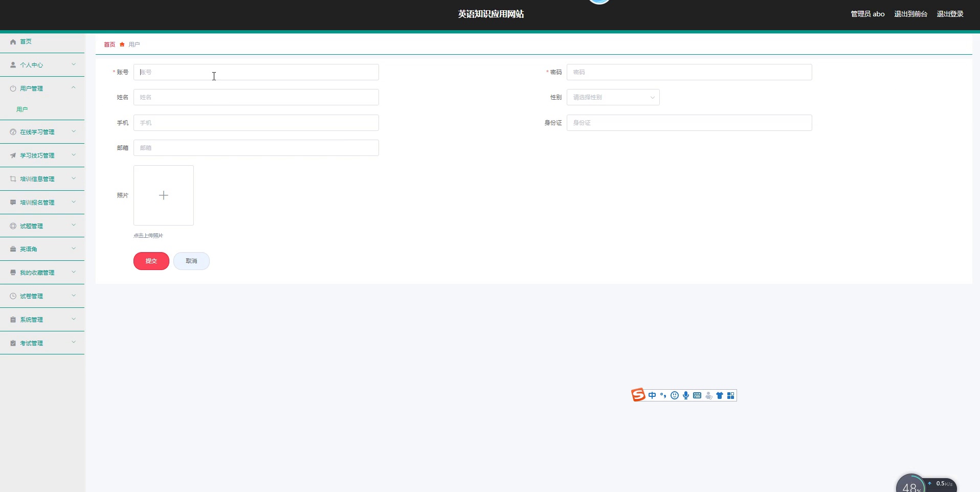Click the chat bubble icon for 培训报名管理
The height and width of the screenshot is (492, 980).
tap(13, 203)
